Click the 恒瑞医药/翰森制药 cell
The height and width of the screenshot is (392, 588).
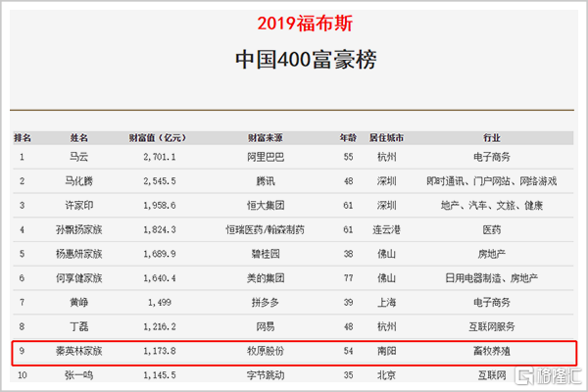click(x=266, y=229)
